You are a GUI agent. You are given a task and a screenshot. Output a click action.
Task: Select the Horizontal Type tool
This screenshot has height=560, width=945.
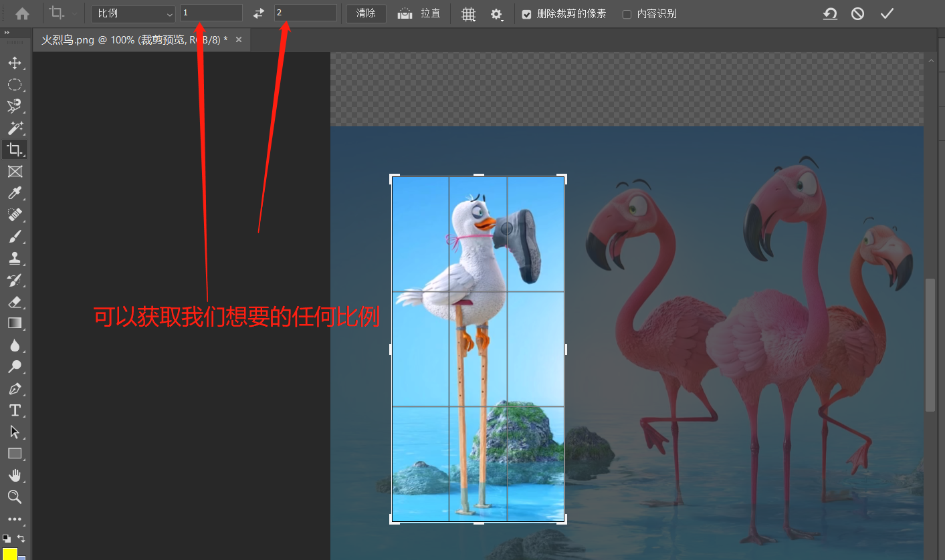pyautogui.click(x=15, y=410)
